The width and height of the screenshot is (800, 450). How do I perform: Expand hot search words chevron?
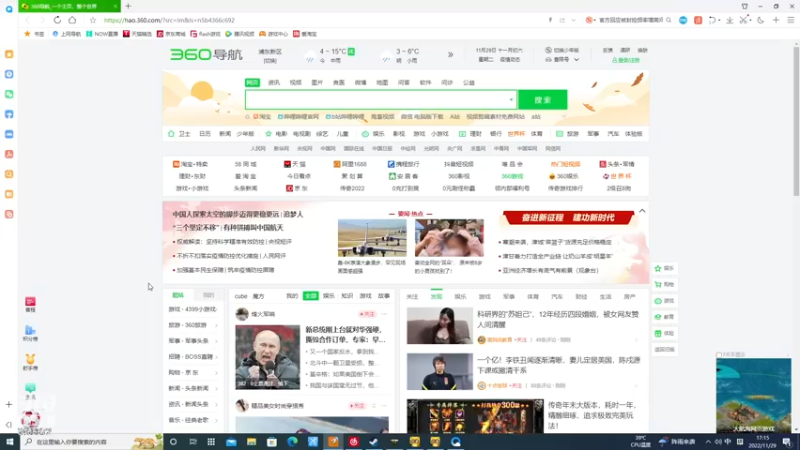(564, 117)
